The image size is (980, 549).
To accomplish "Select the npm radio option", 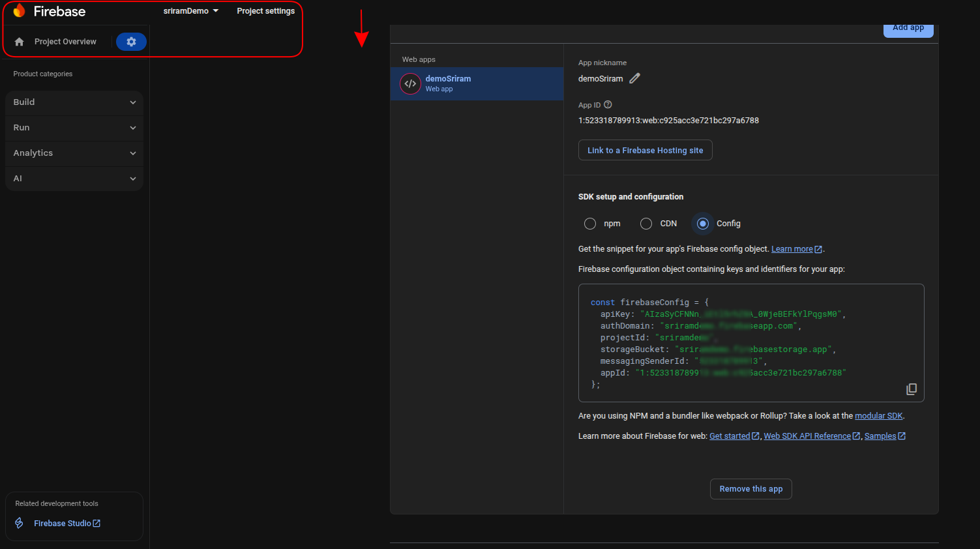I will pyautogui.click(x=590, y=224).
